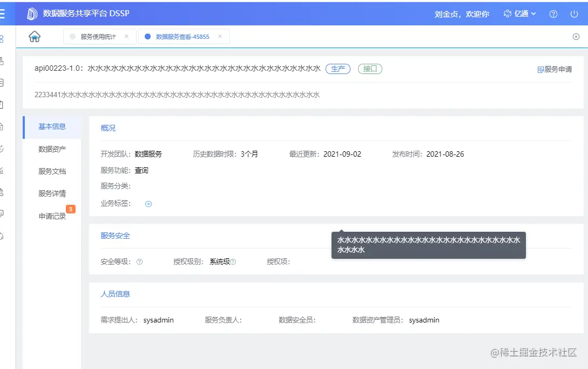This screenshot has height=369, width=588.
Task: Click the 服务功能 value 查询
Action: click(141, 170)
